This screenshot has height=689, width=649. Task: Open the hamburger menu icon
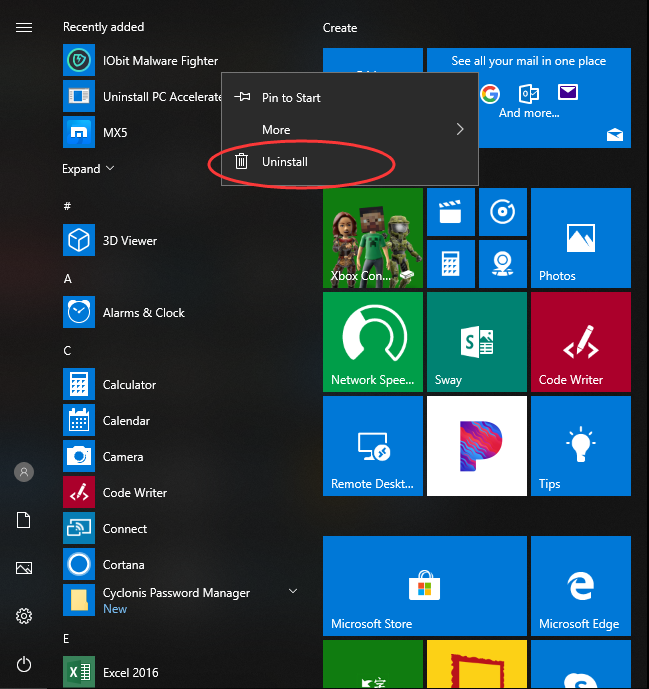pyautogui.click(x=24, y=28)
